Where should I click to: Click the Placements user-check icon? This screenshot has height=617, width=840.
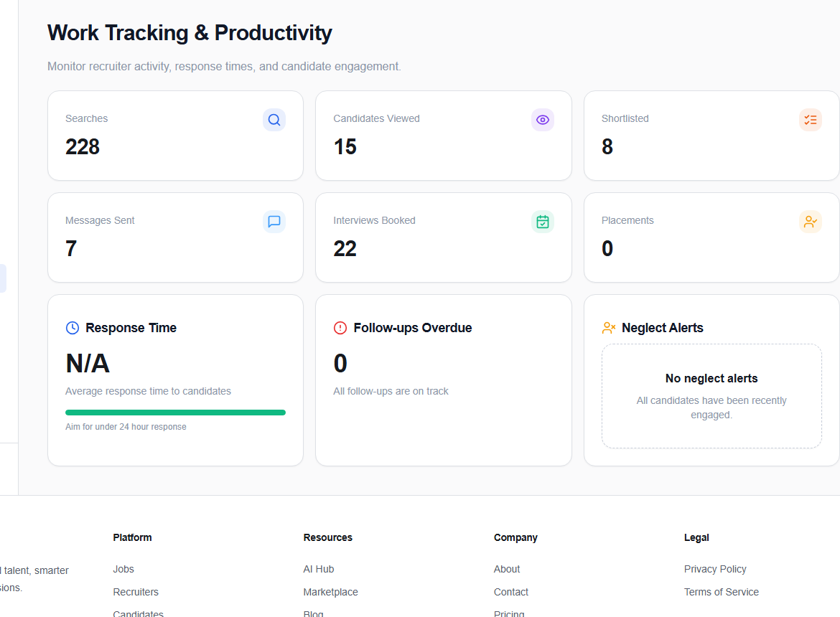tap(810, 222)
